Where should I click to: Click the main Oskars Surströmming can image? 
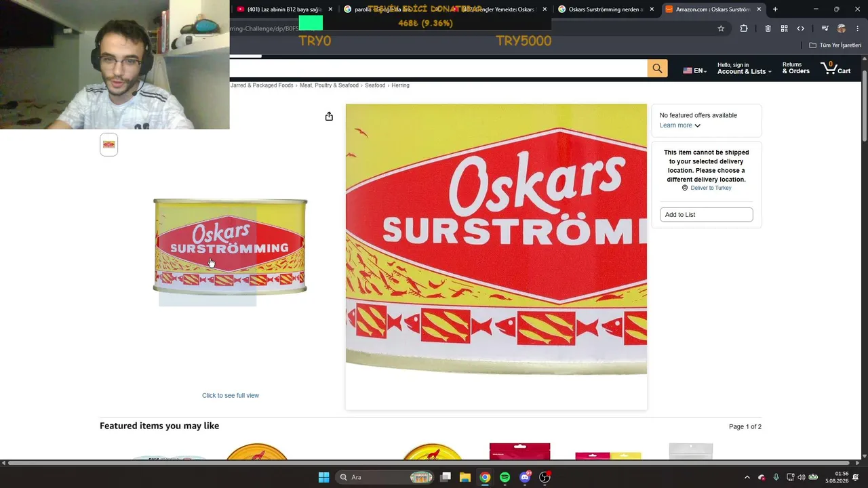pyautogui.click(x=230, y=247)
